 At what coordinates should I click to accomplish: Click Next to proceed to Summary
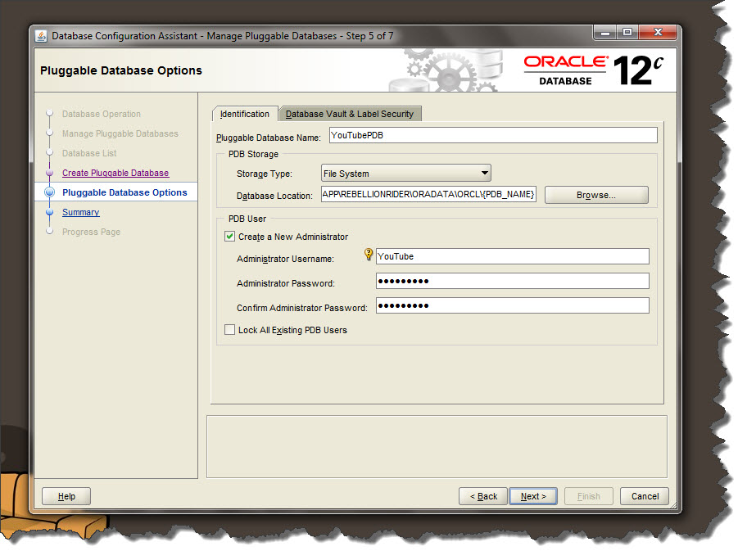[533, 496]
